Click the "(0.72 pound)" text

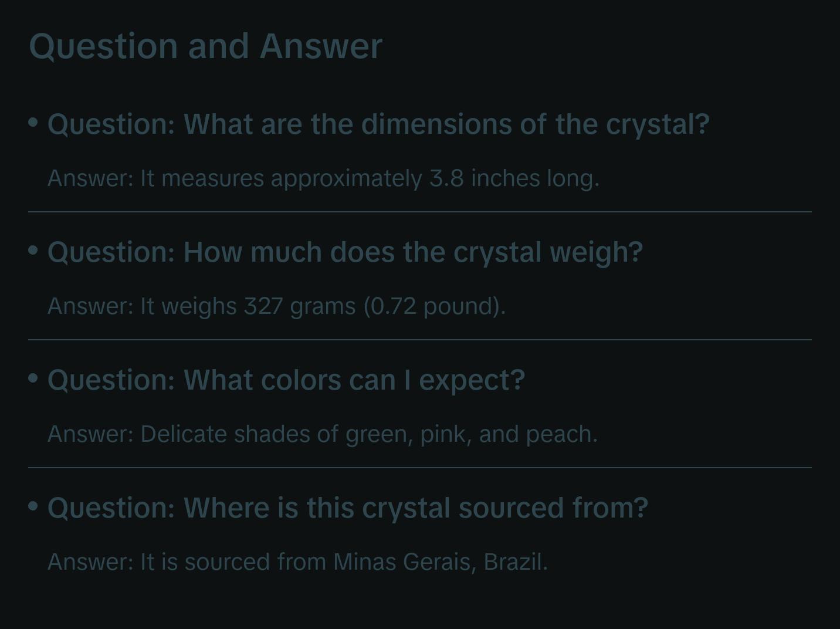(x=435, y=306)
